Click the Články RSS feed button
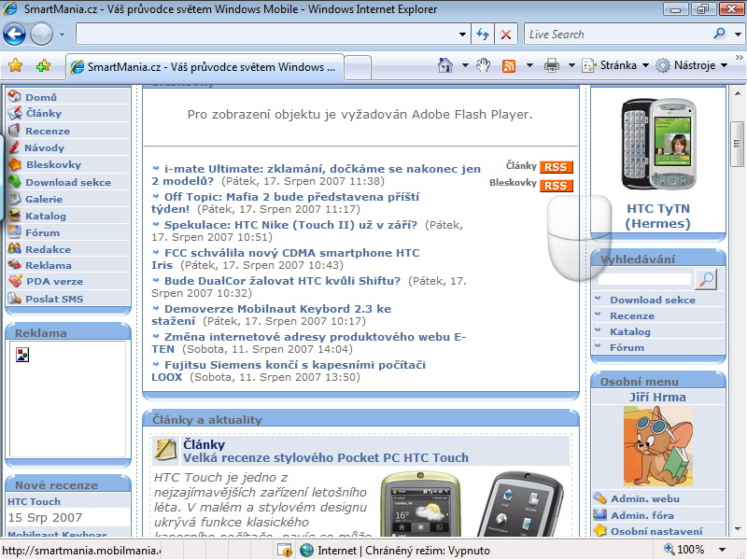 (556, 167)
